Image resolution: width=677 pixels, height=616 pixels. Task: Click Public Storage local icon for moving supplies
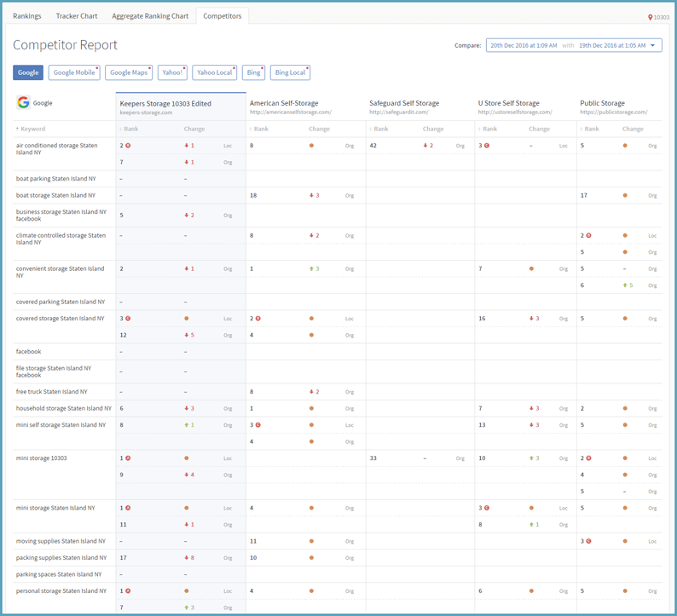tap(588, 541)
